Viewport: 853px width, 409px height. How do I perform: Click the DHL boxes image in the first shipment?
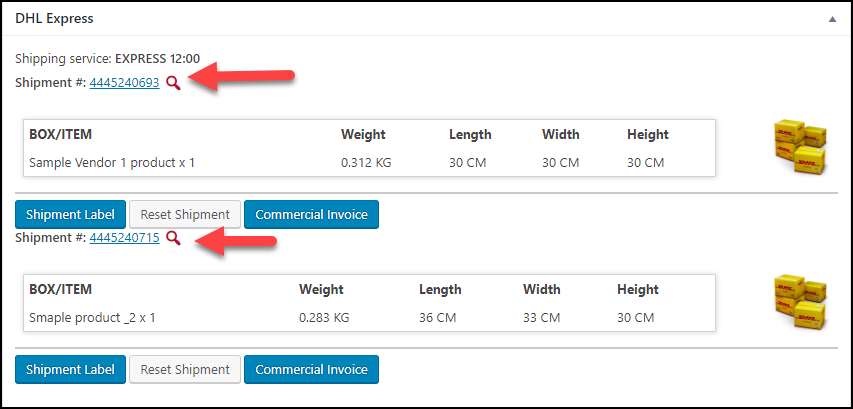click(800, 147)
